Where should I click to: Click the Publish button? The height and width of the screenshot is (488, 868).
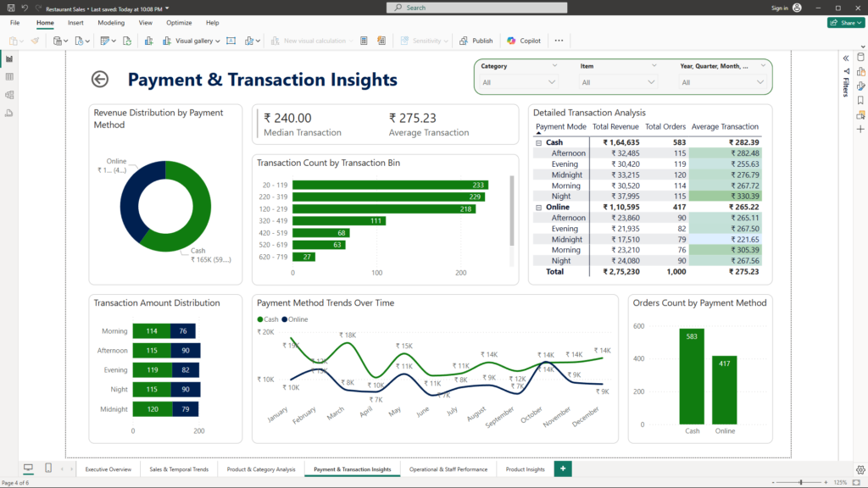click(476, 41)
